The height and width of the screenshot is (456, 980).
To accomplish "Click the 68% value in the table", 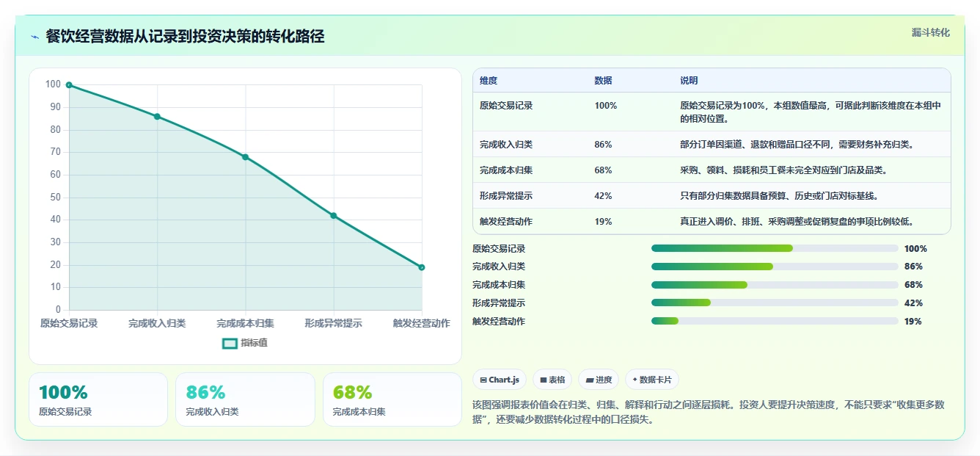I will click(603, 170).
